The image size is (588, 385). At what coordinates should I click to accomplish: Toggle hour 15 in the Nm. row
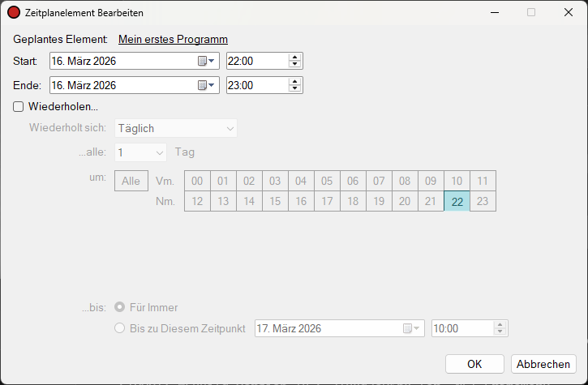[x=275, y=201]
